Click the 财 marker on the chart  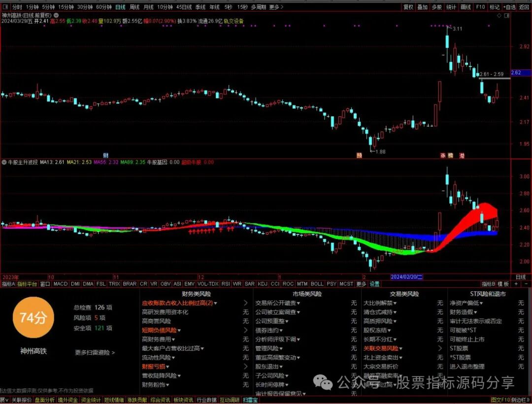coord(105,155)
